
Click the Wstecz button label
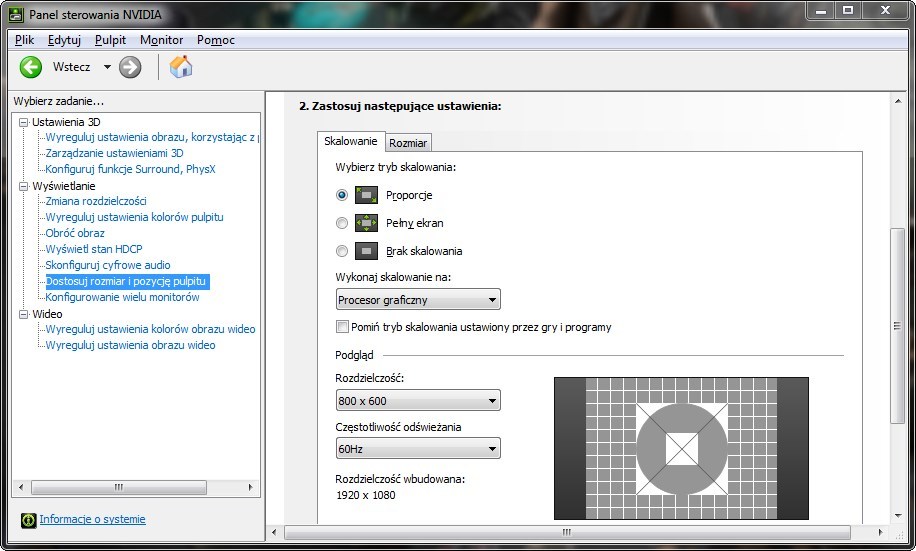tap(71, 67)
